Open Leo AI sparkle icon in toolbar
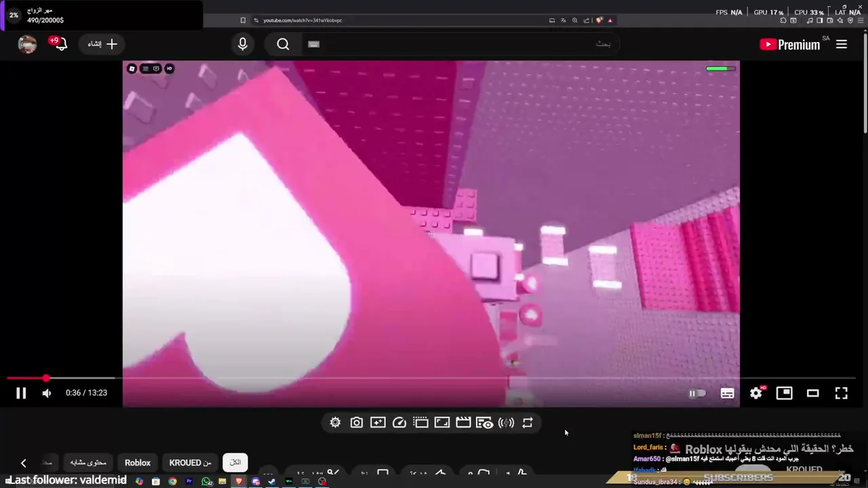The width and height of the screenshot is (868, 488). (x=840, y=20)
